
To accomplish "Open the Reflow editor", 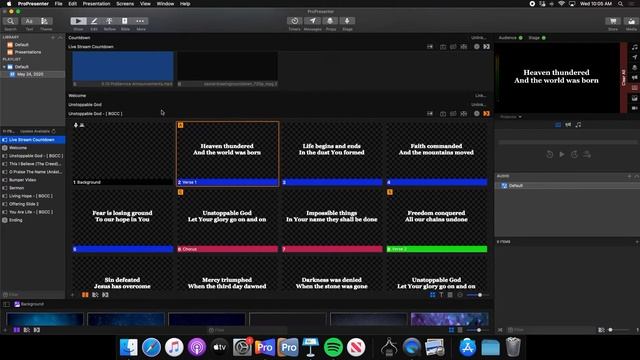I will click(109, 21).
